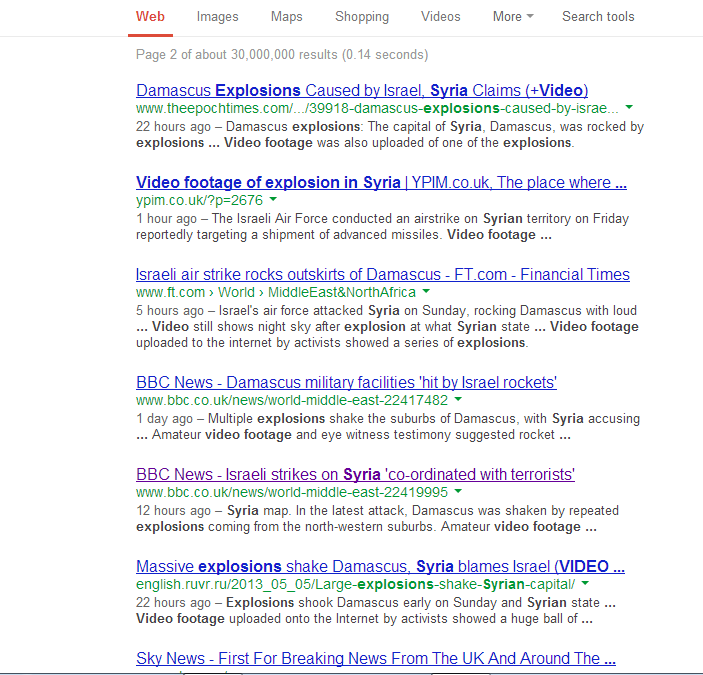Click the www.theepochtimes.com URL text
This screenshot has width=703, height=675.
tap(377, 108)
